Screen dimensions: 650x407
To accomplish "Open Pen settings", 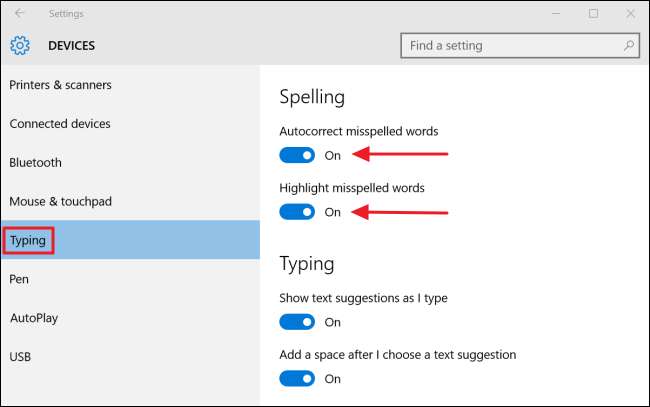I will coord(19,279).
